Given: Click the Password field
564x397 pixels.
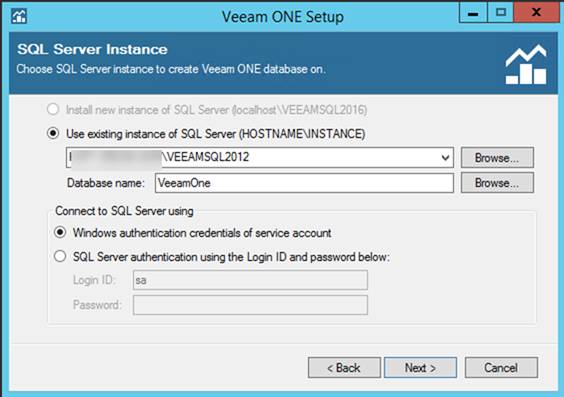Looking at the screenshot, I should [x=250, y=305].
